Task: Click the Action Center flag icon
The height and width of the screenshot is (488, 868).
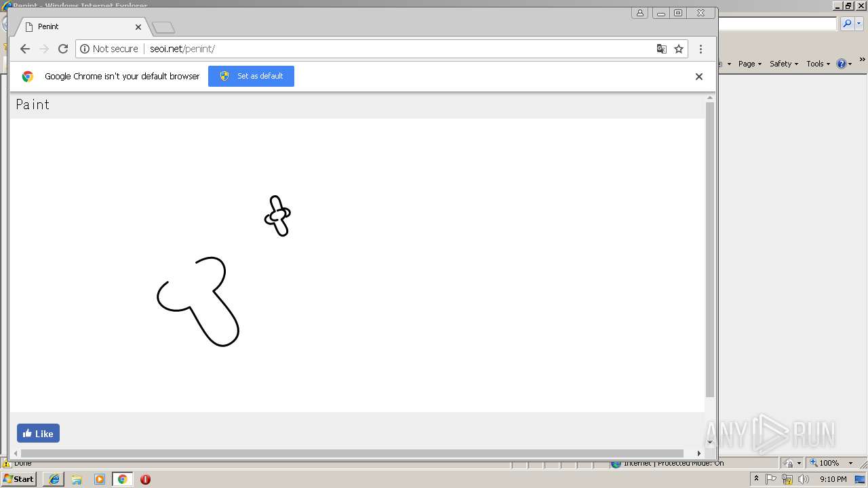Action: point(771,479)
